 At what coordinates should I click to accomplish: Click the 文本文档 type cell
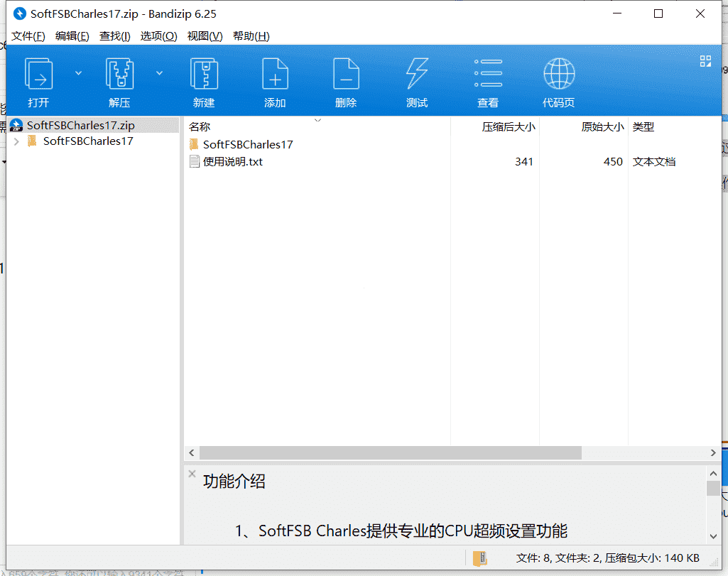[654, 161]
